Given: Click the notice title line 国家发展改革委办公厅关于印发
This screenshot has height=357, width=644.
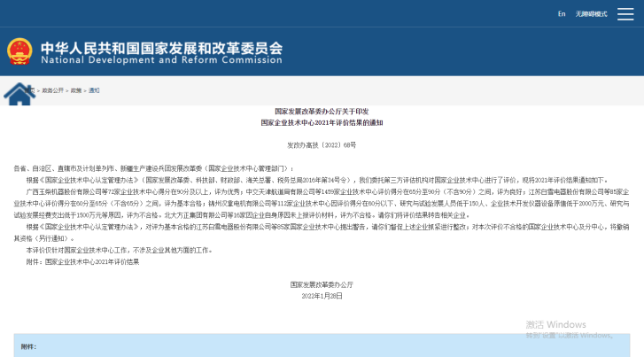Looking at the screenshot, I should click(x=322, y=112).
